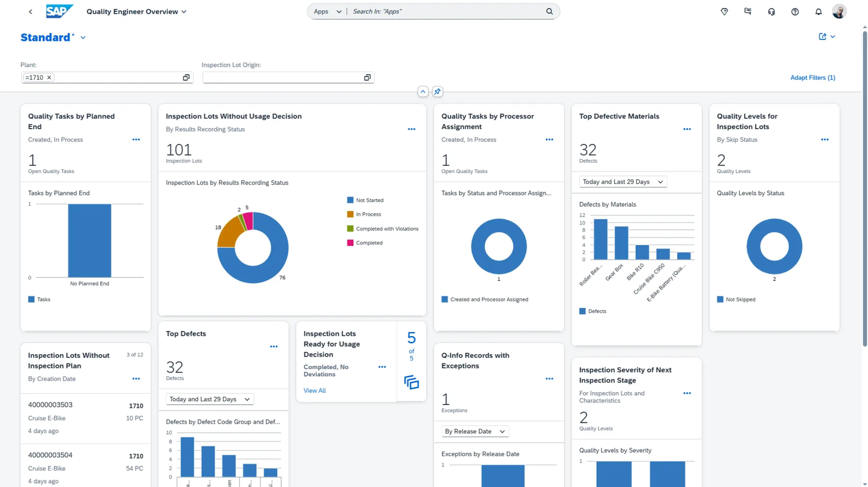Click the In Process orange legend swatch
The width and height of the screenshot is (868, 487).
click(x=350, y=214)
